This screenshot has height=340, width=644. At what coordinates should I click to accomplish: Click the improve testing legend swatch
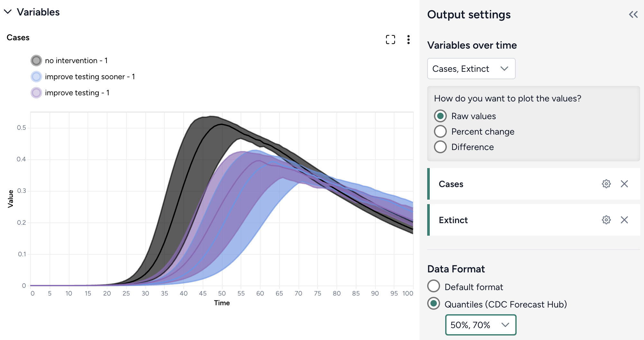click(x=36, y=93)
